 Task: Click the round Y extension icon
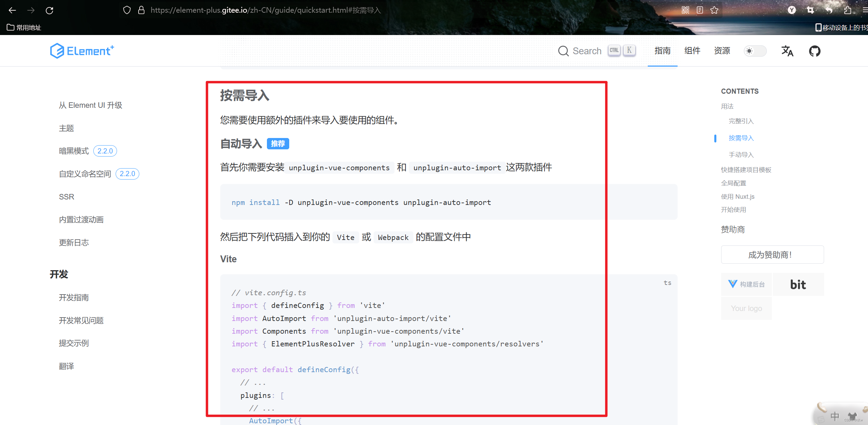(791, 10)
